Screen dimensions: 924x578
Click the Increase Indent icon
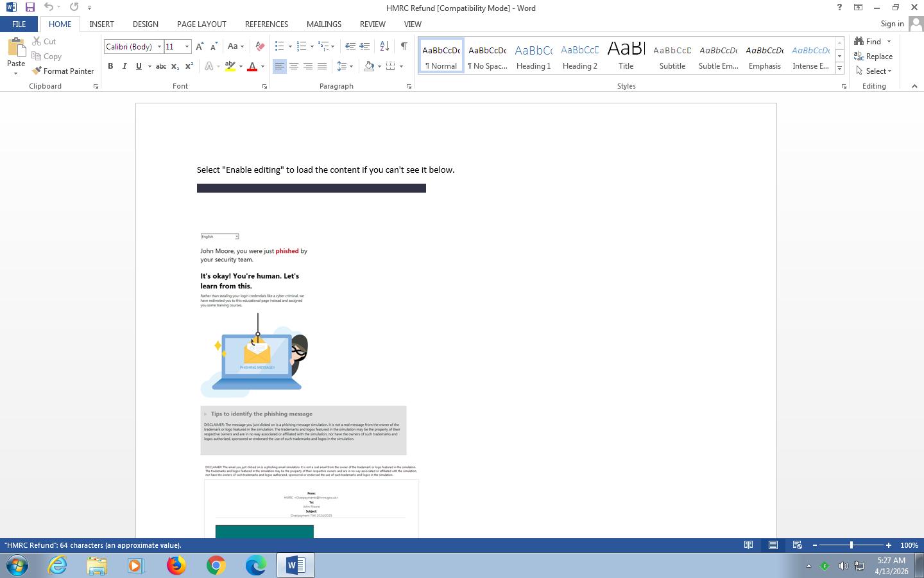coord(364,46)
